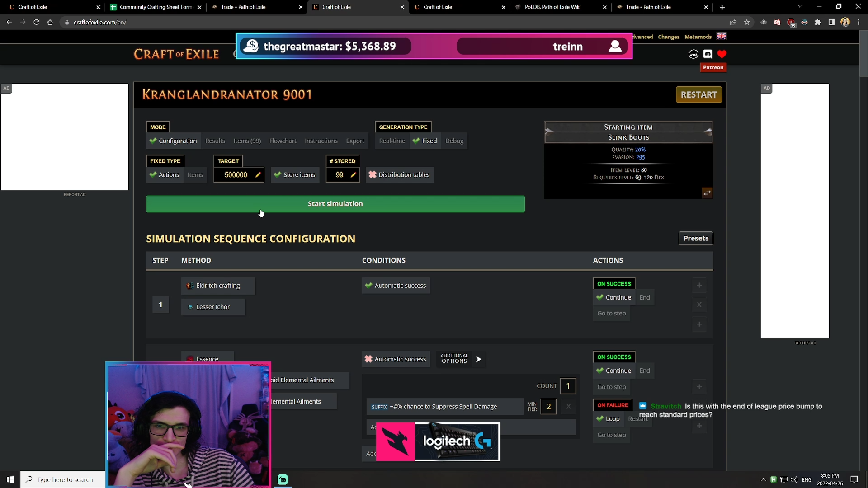Click the red heart Patreon icon
The image size is (868, 488).
[x=722, y=54]
